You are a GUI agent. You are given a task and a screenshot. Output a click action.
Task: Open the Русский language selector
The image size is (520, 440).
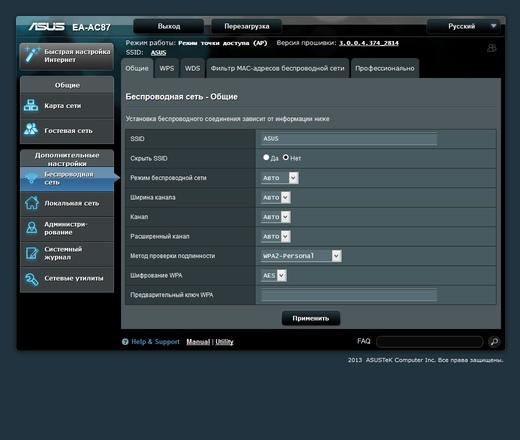(464, 26)
